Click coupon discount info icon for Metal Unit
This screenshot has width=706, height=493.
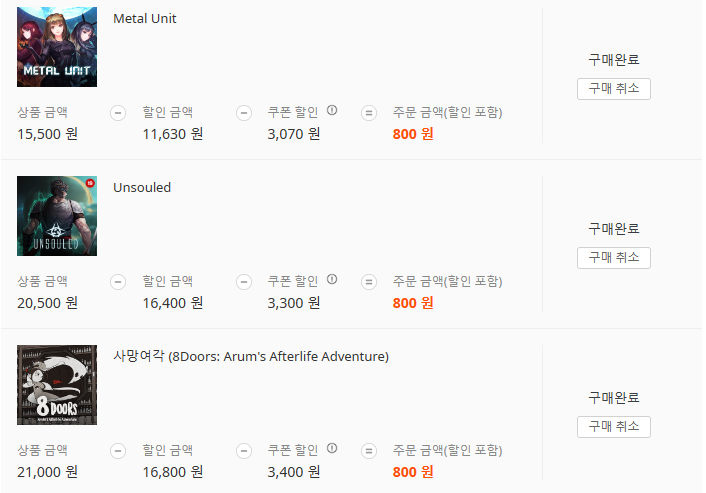click(332, 111)
